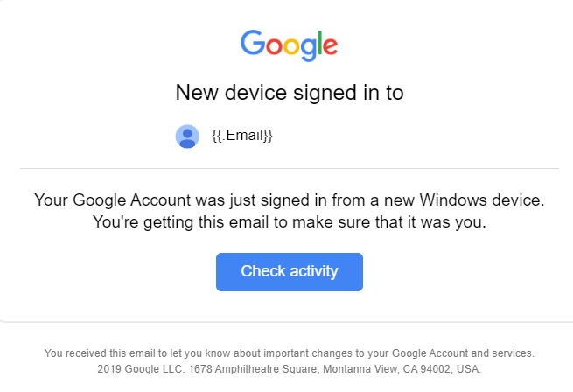
Task: Click the blue user avatar icon
Action: (187, 136)
